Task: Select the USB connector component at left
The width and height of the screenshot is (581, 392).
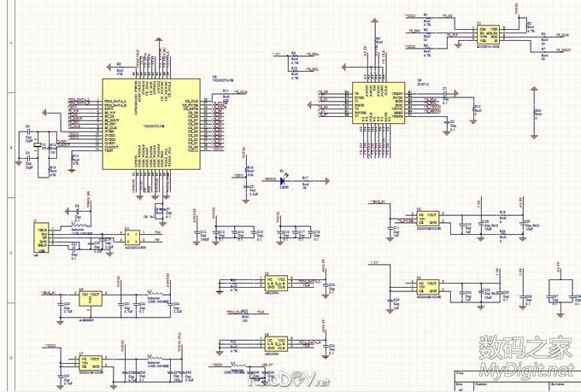Action: pyautogui.click(x=42, y=238)
